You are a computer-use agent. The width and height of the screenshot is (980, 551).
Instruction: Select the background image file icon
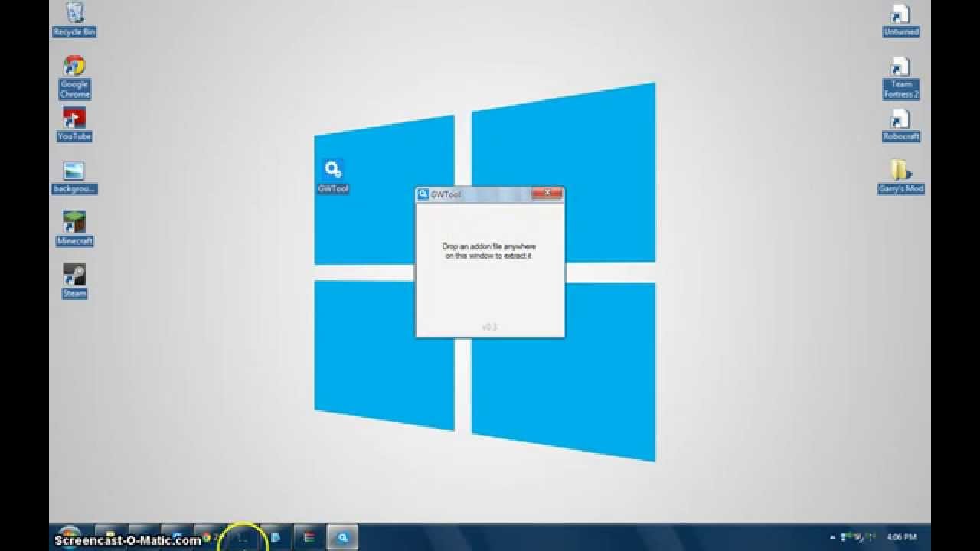(x=74, y=177)
